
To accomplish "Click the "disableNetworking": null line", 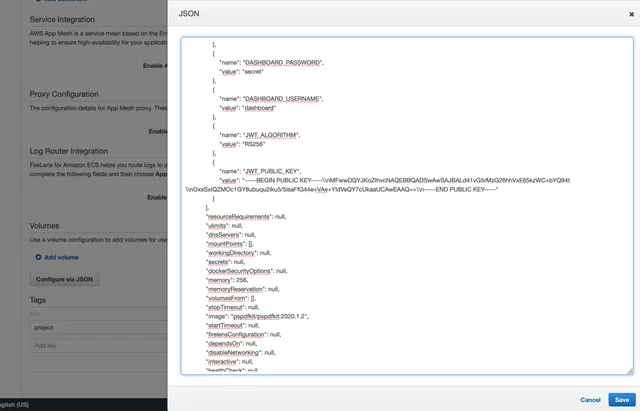I will [x=241, y=352].
